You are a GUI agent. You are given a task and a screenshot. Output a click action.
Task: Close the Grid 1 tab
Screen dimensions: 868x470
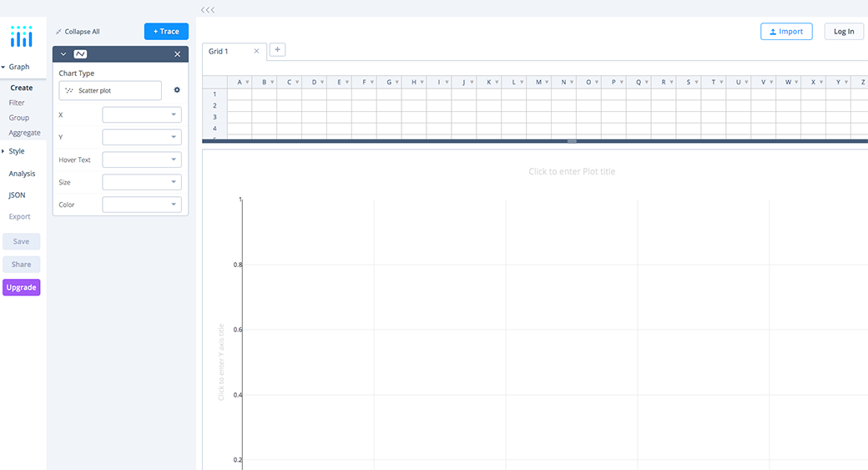pyautogui.click(x=256, y=51)
